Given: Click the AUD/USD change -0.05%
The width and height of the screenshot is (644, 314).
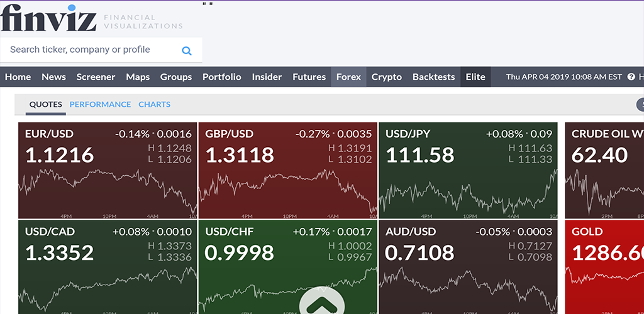Looking at the screenshot, I should (493, 232).
